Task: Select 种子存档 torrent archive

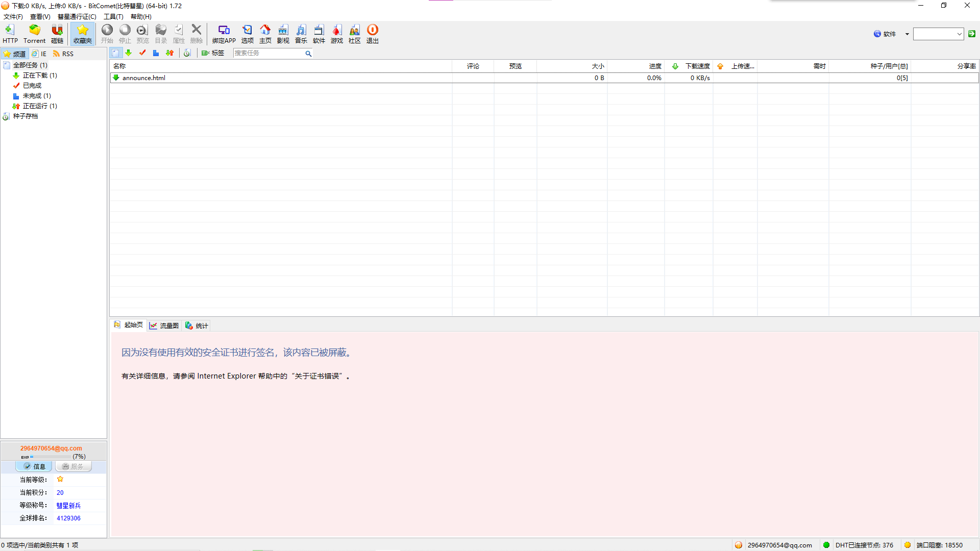Action: point(25,116)
